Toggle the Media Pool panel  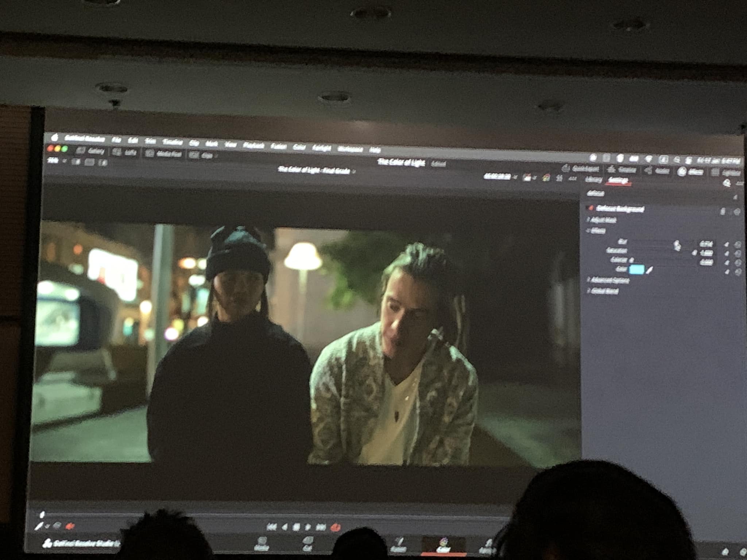click(164, 154)
